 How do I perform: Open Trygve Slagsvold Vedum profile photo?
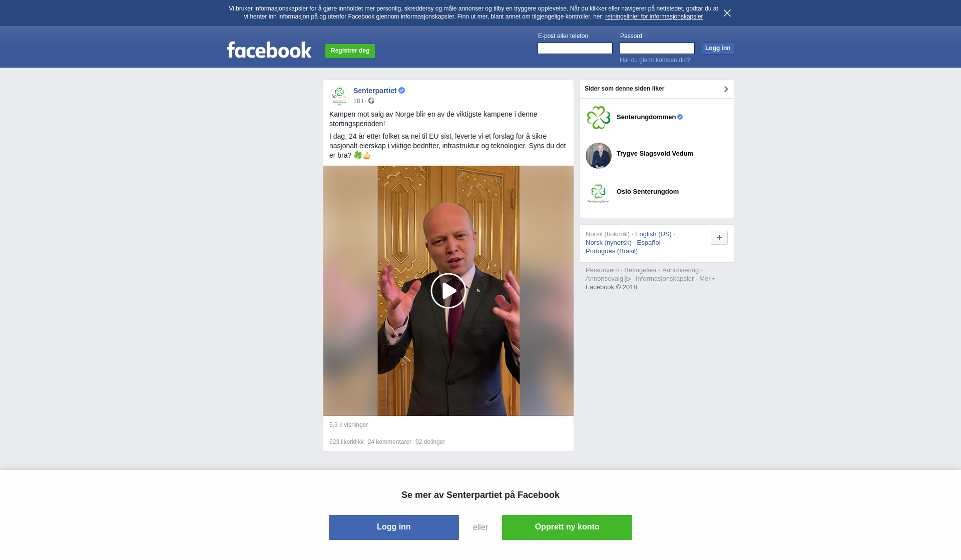pyautogui.click(x=599, y=156)
